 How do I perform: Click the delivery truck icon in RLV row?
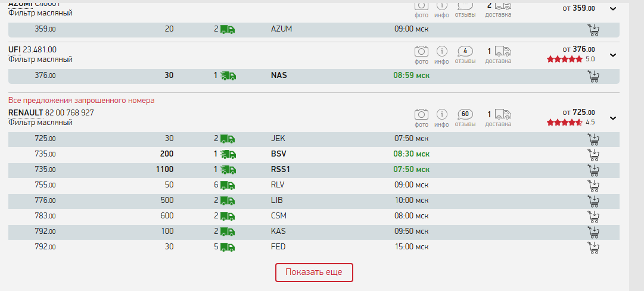pyautogui.click(x=228, y=186)
